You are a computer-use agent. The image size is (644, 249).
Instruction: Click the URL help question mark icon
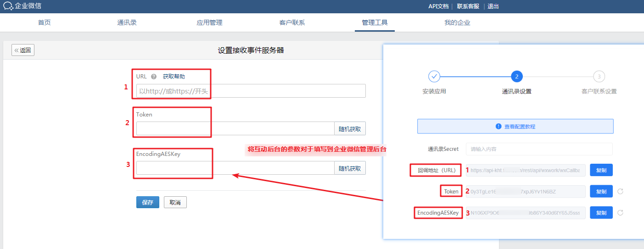point(154,77)
